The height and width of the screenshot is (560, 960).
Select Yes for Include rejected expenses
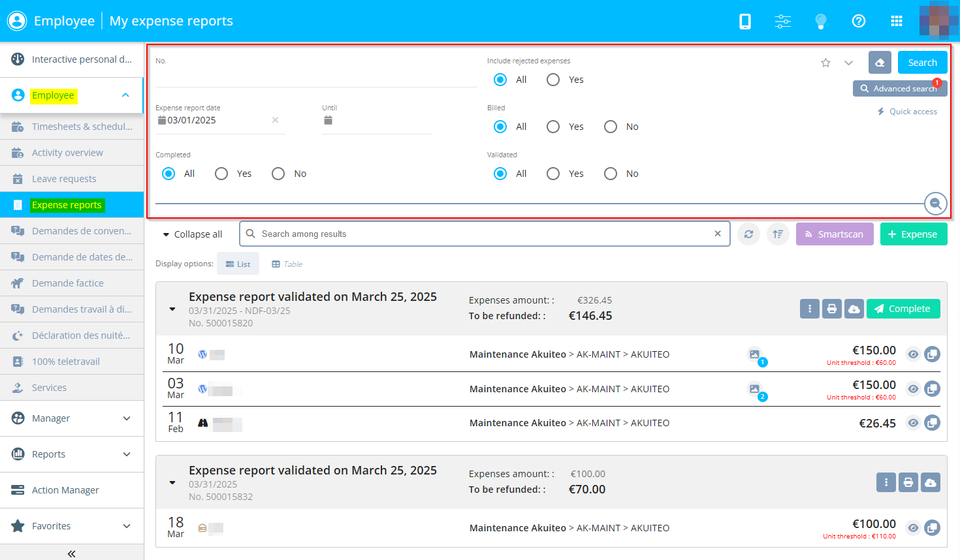coord(553,80)
